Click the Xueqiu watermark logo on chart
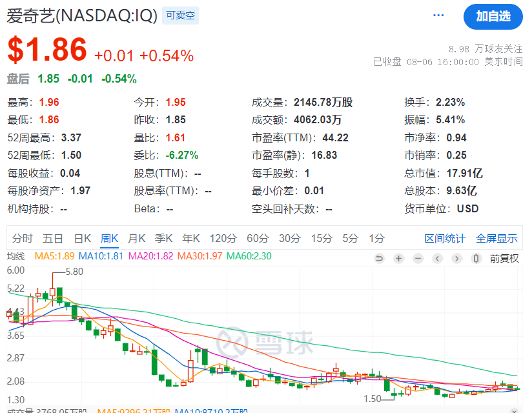 click(x=265, y=340)
